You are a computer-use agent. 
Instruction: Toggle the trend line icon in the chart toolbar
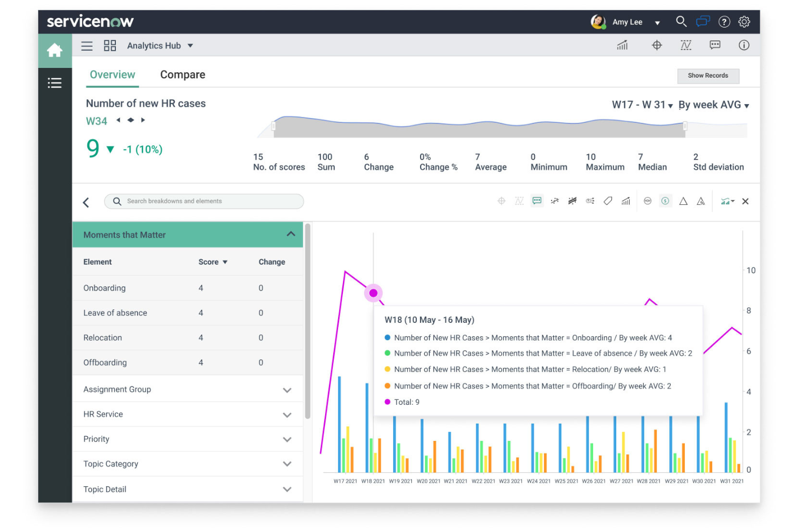point(555,201)
